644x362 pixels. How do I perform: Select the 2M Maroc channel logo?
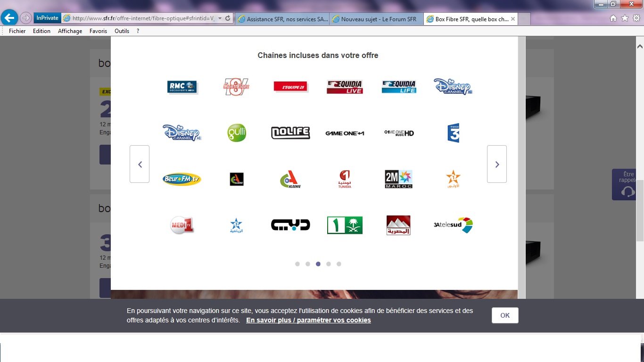(398, 179)
